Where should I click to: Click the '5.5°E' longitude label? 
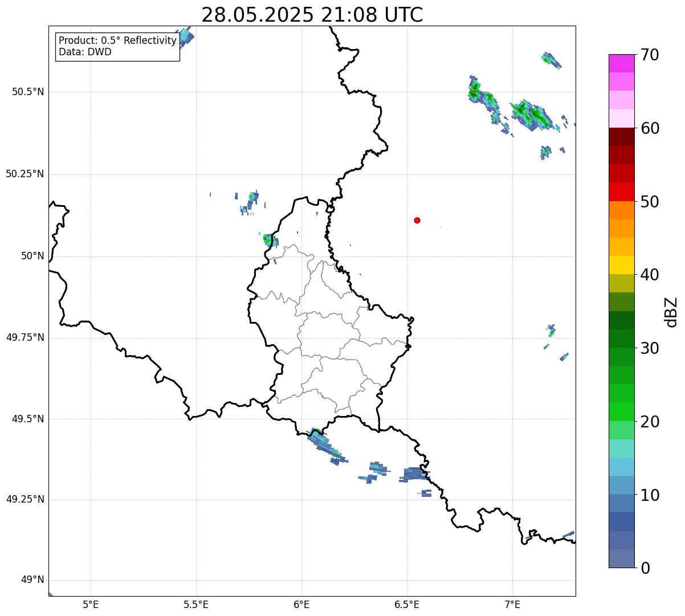[x=196, y=604]
